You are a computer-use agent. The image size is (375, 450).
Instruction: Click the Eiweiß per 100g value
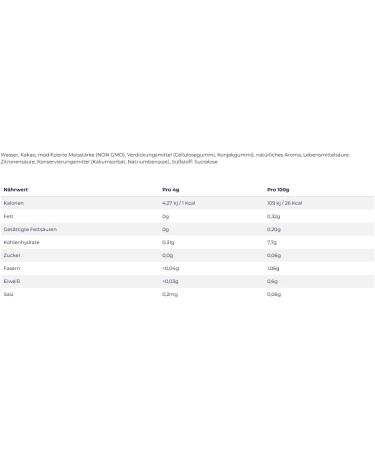(x=272, y=281)
